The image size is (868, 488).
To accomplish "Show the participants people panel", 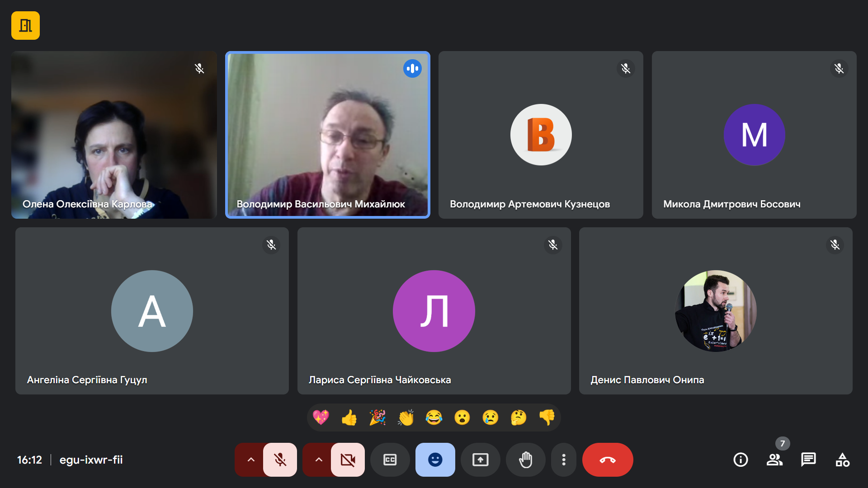I will click(x=774, y=460).
